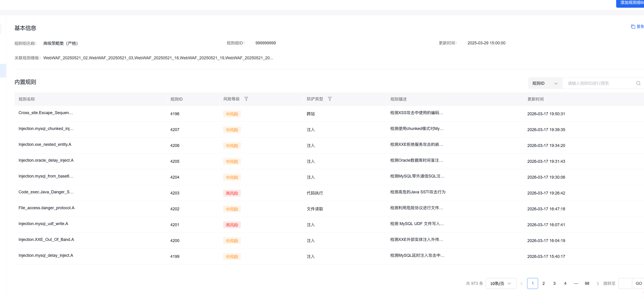Image resolution: width=644 pixels, height=300 pixels.
Task: Go to previous page with left arrow icon
Action: [x=522, y=283]
